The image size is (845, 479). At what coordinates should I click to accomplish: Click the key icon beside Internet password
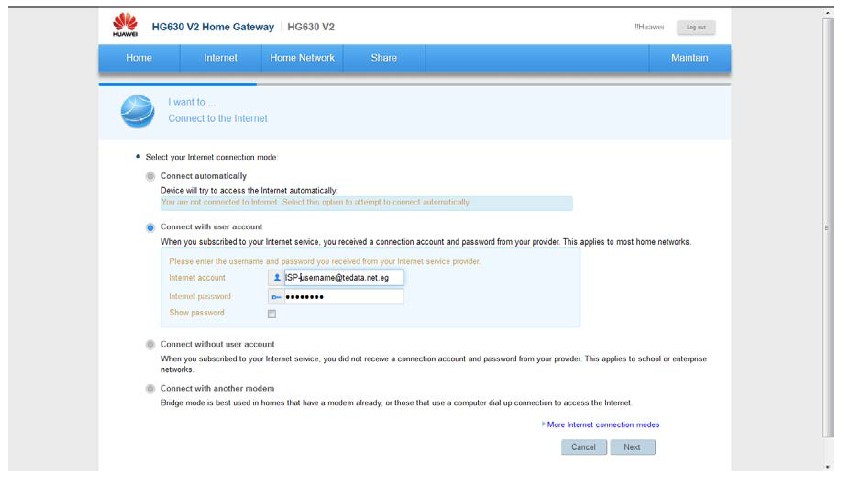276,297
